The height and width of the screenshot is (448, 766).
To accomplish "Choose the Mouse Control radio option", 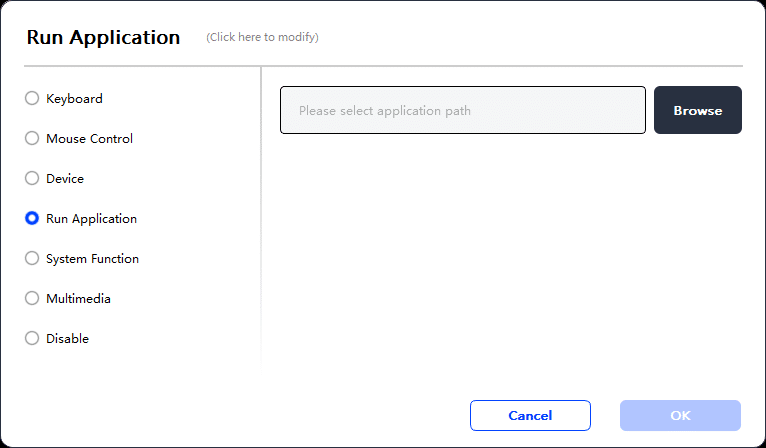I will (x=32, y=138).
